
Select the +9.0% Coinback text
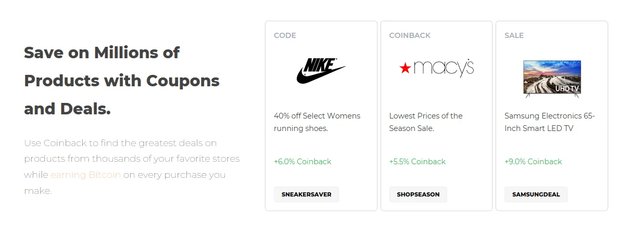[533, 162]
